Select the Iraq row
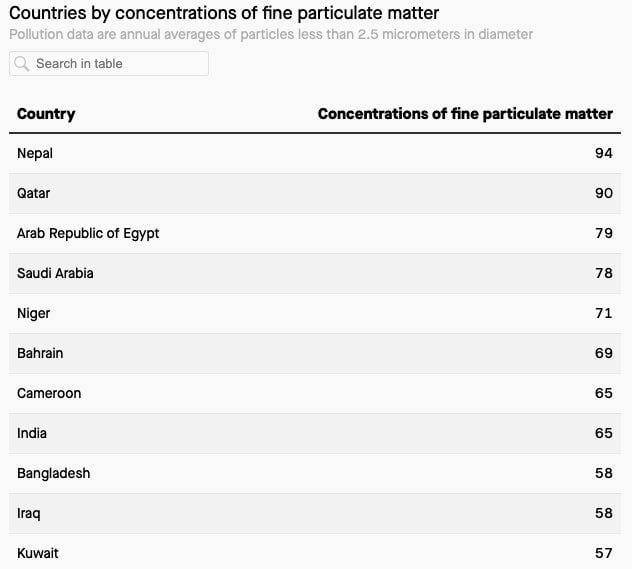Screen dimensions: 632x569 pos(315,513)
